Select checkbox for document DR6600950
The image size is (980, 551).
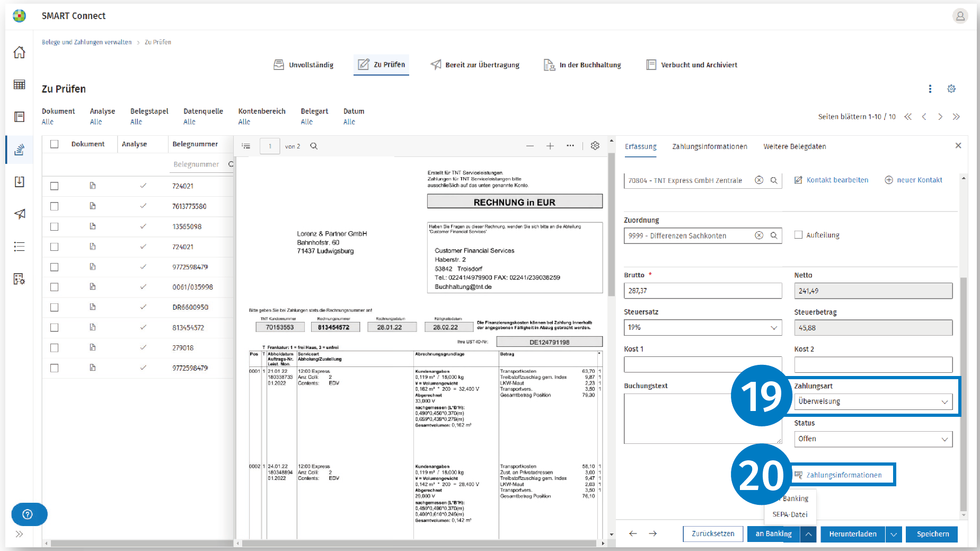tap(54, 307)
